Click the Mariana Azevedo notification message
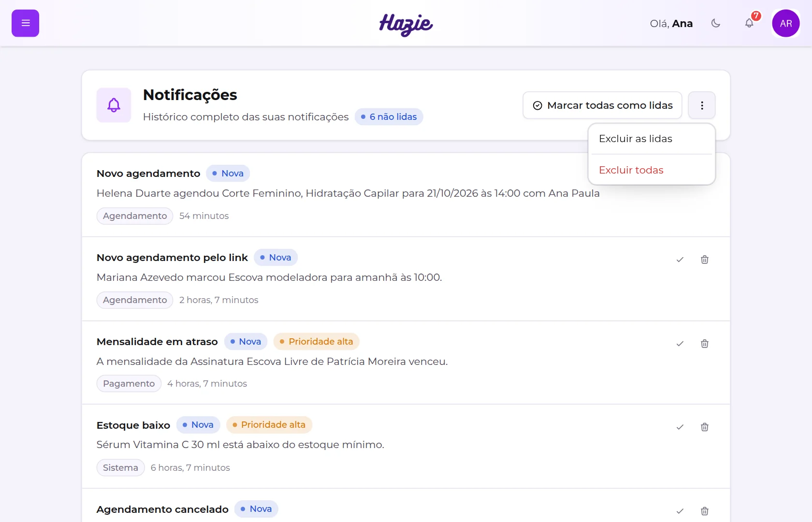This screenshot has height=522, width=812. pos(269,277)
